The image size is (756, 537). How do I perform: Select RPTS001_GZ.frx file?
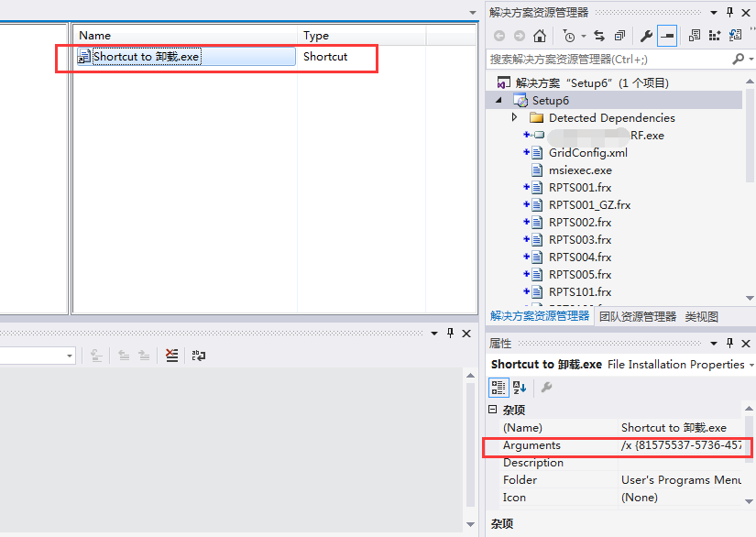[x=589, y=205]
